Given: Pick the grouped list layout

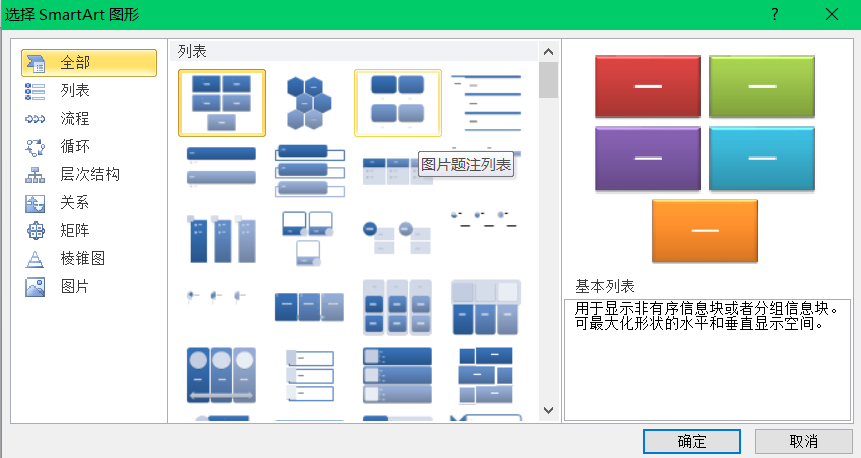Looking at the screenshot, I should tap(398, 307).
